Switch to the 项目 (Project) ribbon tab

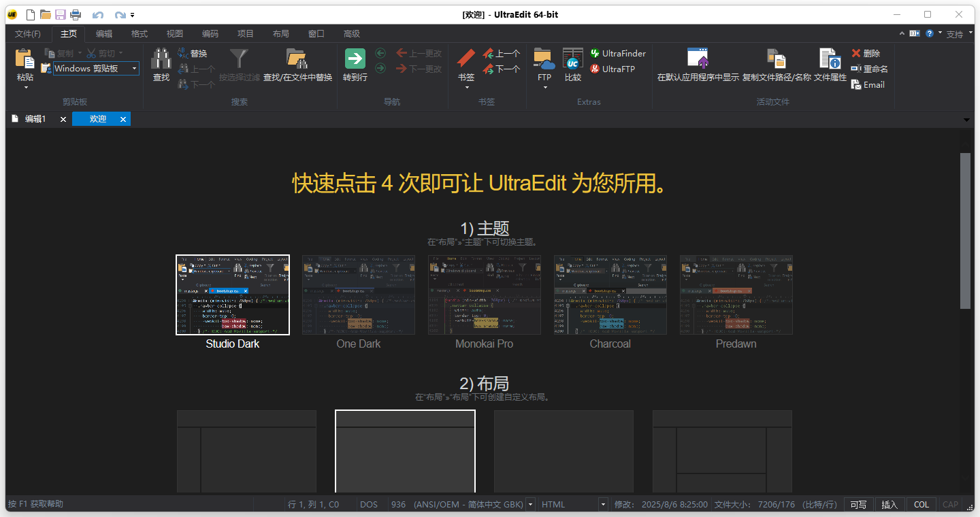click(246, 33)
